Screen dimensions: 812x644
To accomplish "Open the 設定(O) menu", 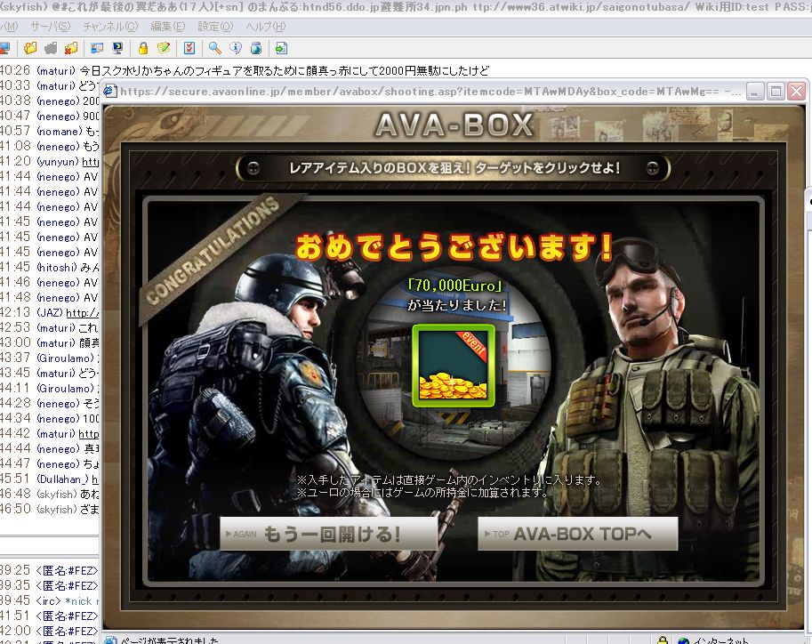I will 215,27.
